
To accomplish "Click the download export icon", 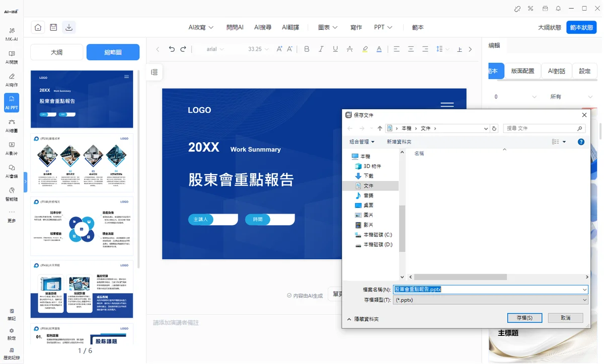I will (x=69, y=27).
